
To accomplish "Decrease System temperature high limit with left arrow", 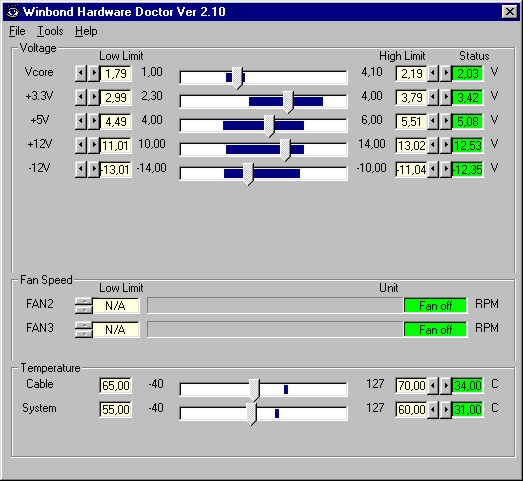I will point(433,410).
